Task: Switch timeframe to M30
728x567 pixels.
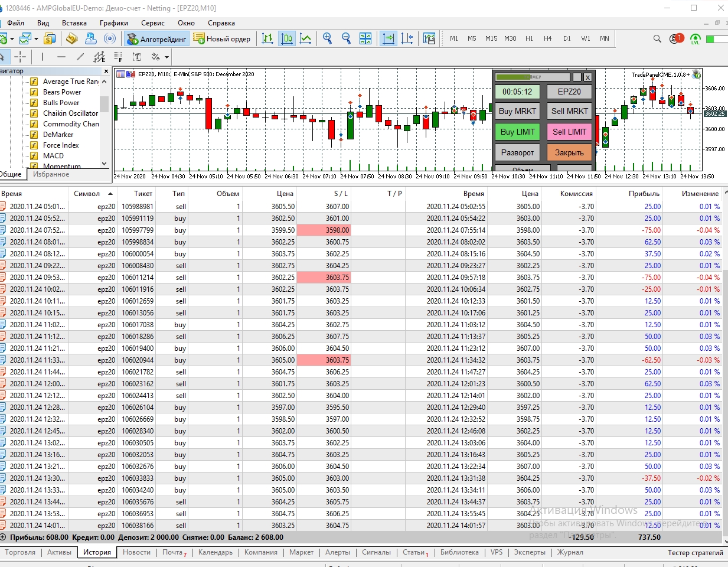Action: 510,38
